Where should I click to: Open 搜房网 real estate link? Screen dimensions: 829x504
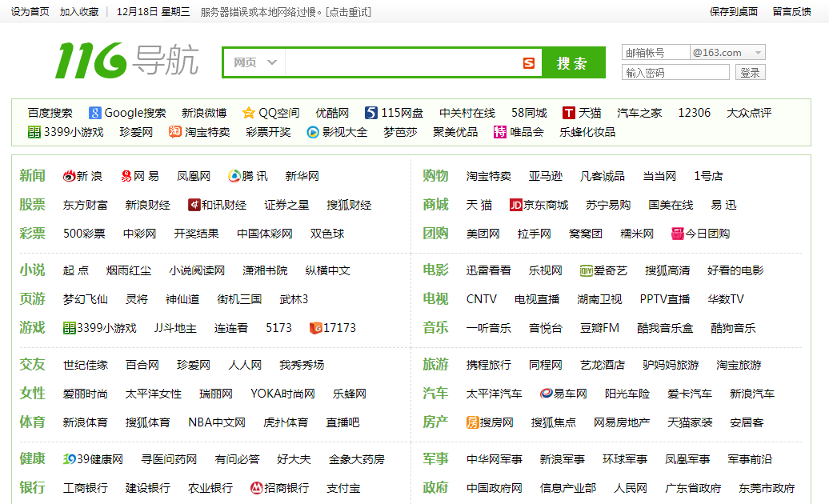pos(490,422)
